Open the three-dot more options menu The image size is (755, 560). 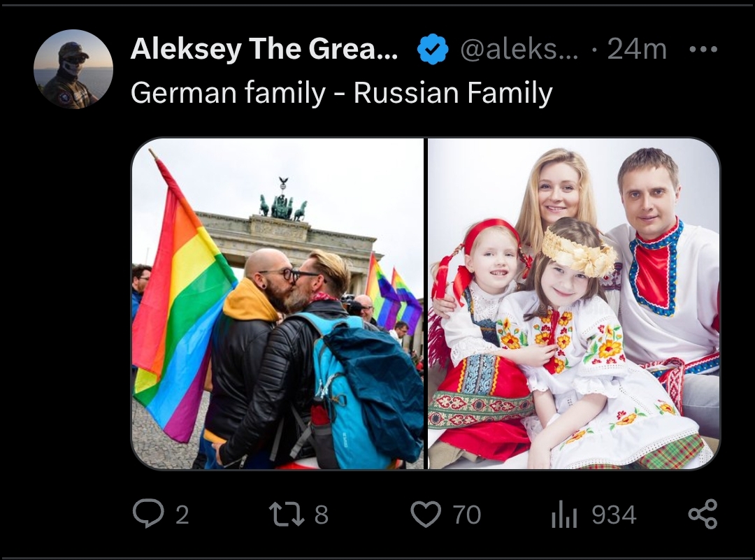pos(703,49)
